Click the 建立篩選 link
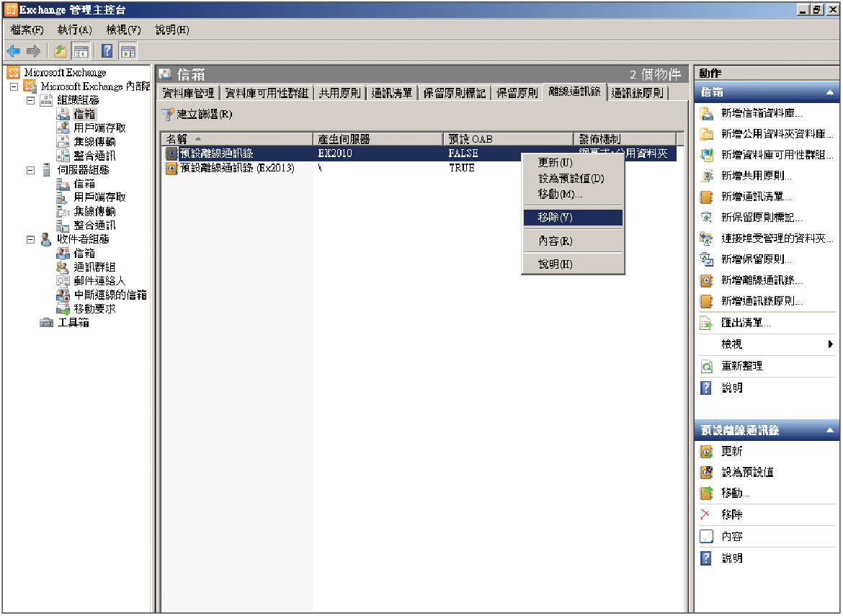 point(205,115)
